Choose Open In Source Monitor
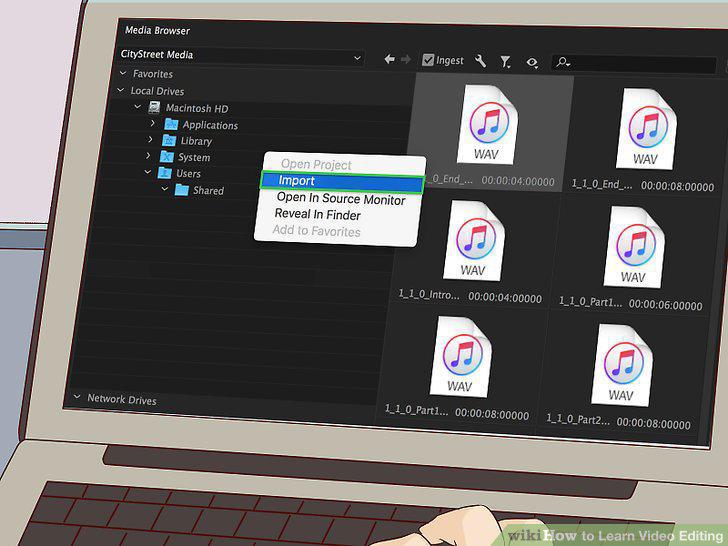The width and height of the screenshot is (728, 546). (341, 199)
